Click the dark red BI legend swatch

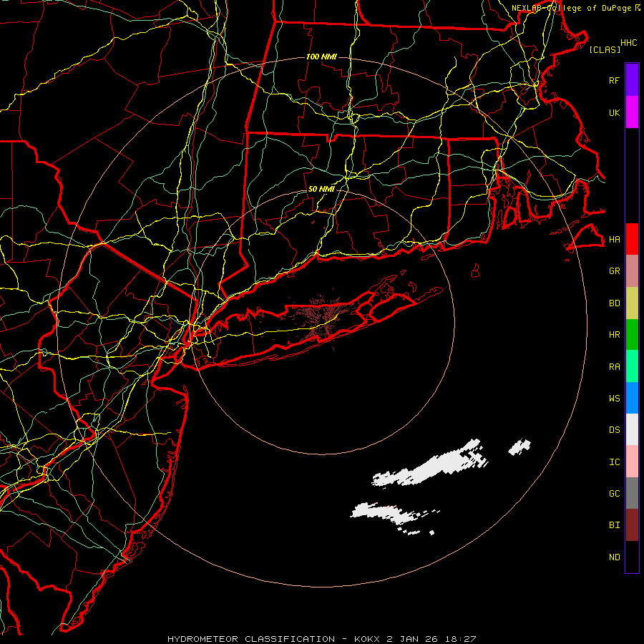632,525
